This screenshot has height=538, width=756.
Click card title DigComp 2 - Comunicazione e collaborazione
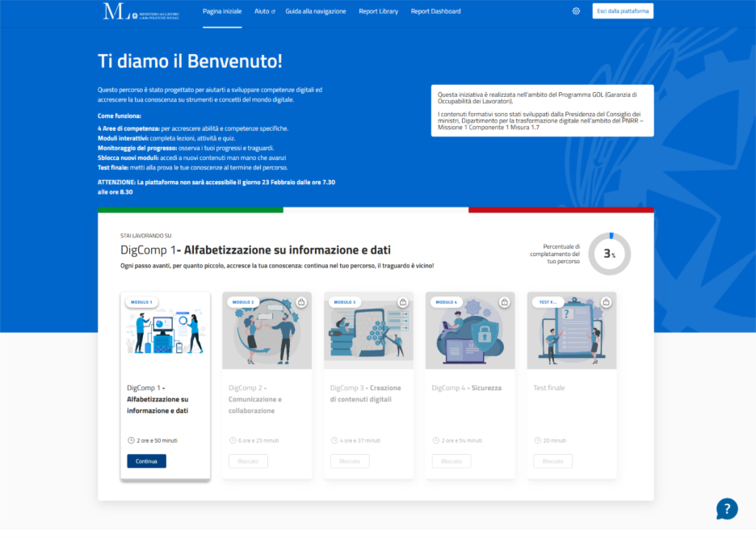point(255,399)
